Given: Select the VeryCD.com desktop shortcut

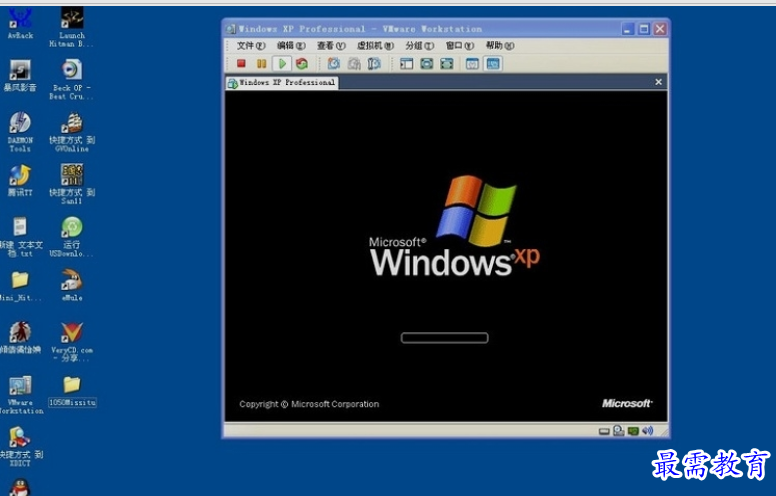Looking at the screenshot, I should 72,342.
